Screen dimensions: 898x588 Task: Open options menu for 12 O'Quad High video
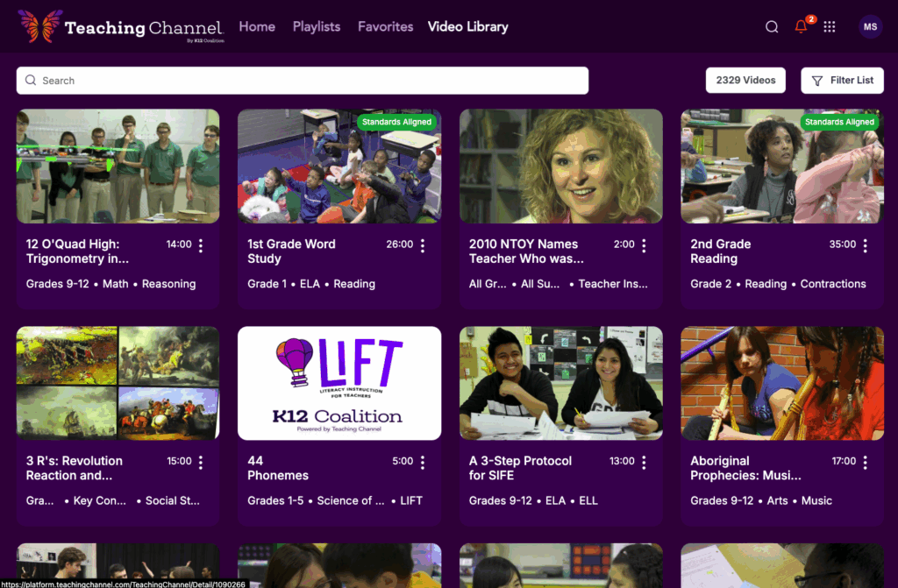(201, 244)
